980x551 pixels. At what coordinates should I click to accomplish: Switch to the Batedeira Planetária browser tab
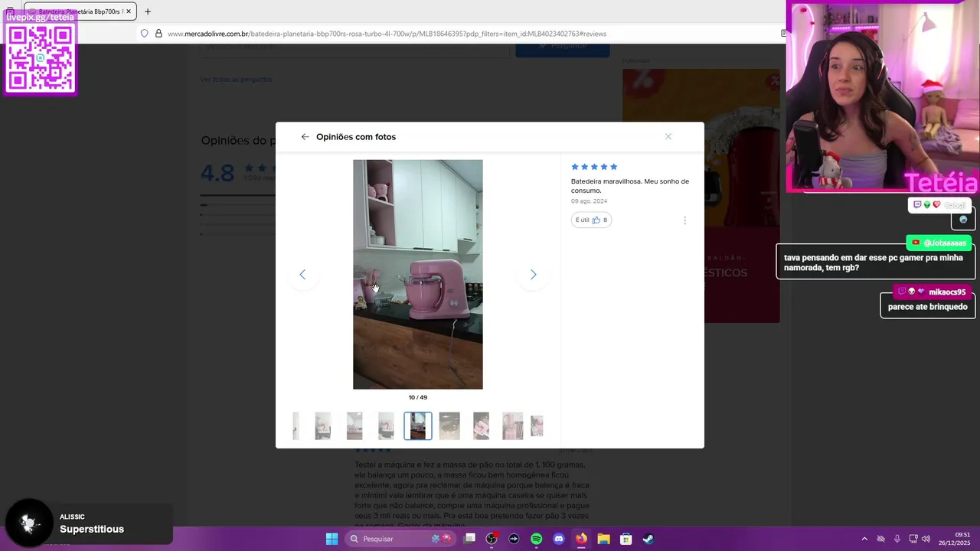[x=80, y=11]
